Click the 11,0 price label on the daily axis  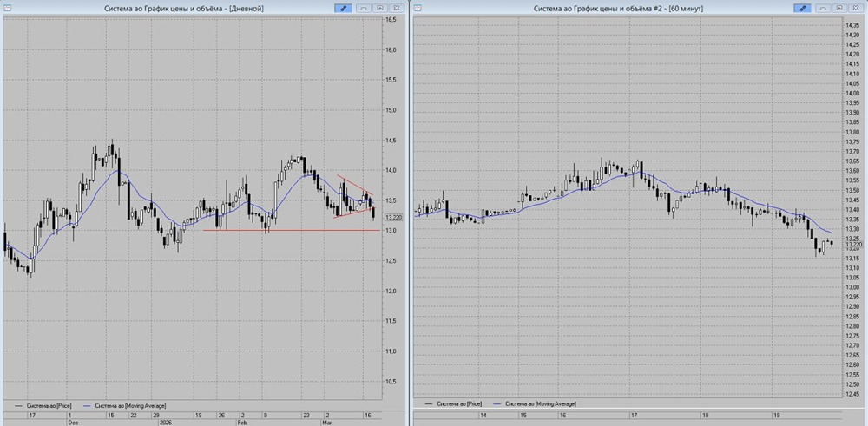click(x=391, y=351)
